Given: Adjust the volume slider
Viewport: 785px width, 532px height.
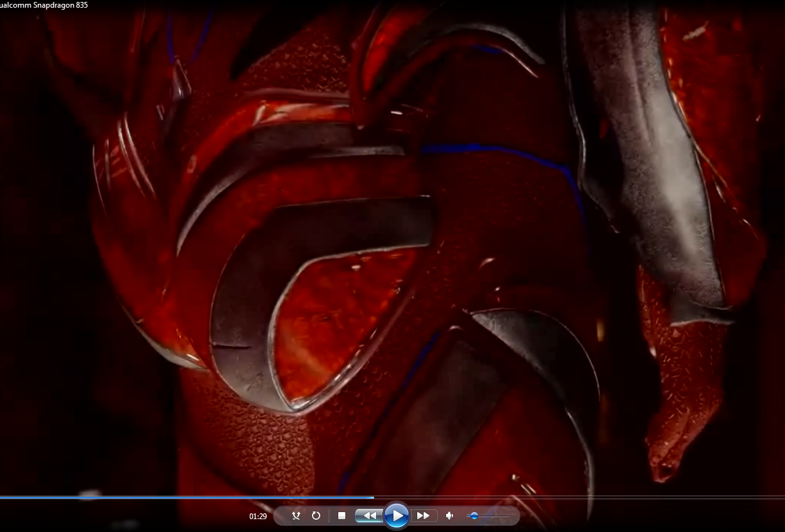Looking at the screenshot, I should pos(488,515).
